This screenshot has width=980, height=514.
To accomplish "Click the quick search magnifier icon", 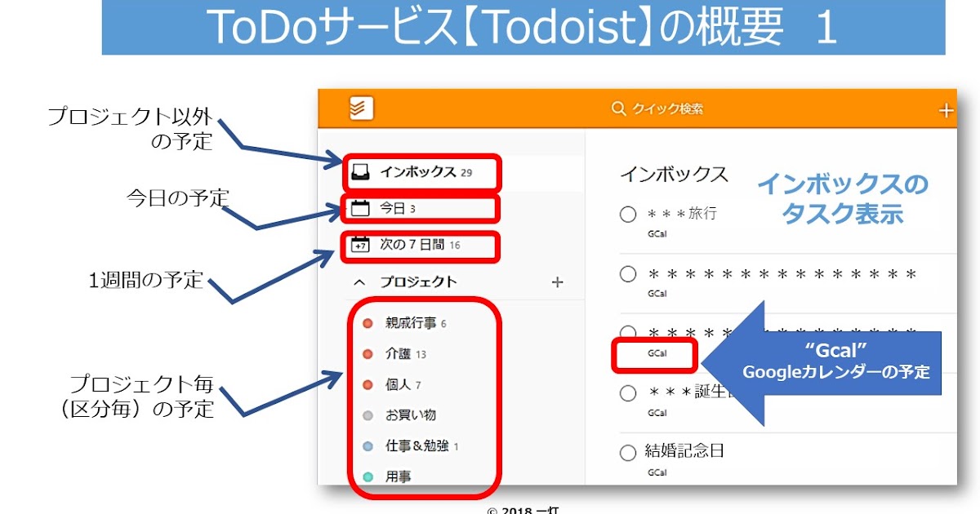I will 618,109.
